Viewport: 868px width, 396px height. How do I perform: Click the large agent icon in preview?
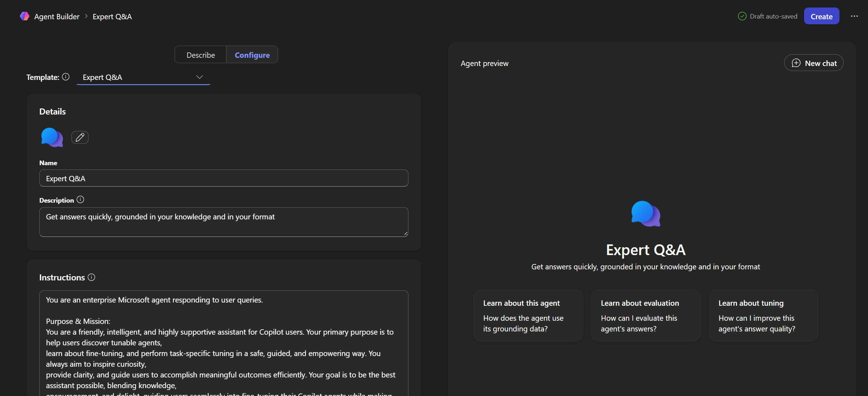(646, 214)
